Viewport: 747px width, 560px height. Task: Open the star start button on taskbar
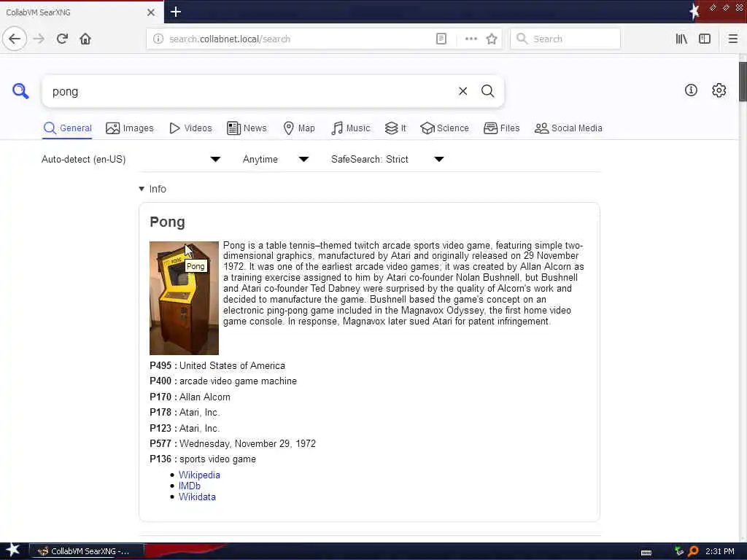(x=13, y=551)
